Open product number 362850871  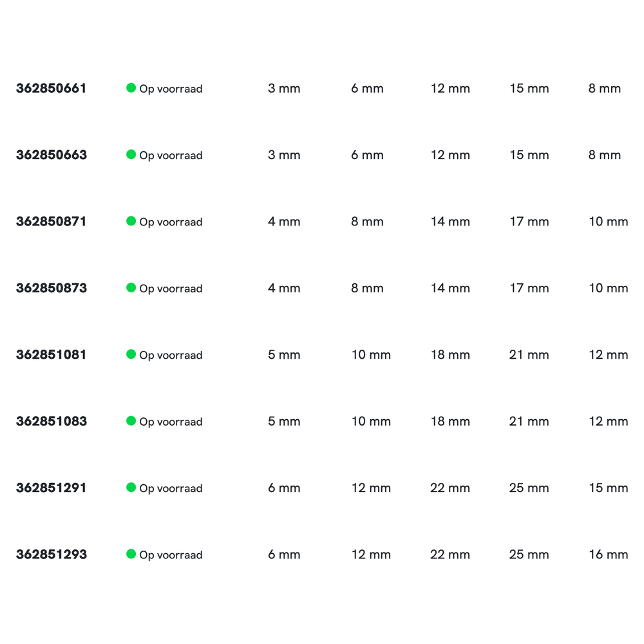pos(51,222)
